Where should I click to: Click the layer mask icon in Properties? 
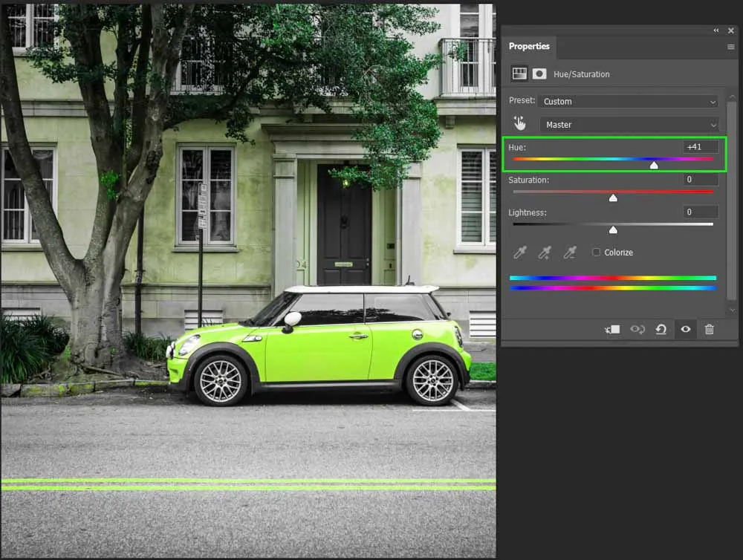[539, 74]
